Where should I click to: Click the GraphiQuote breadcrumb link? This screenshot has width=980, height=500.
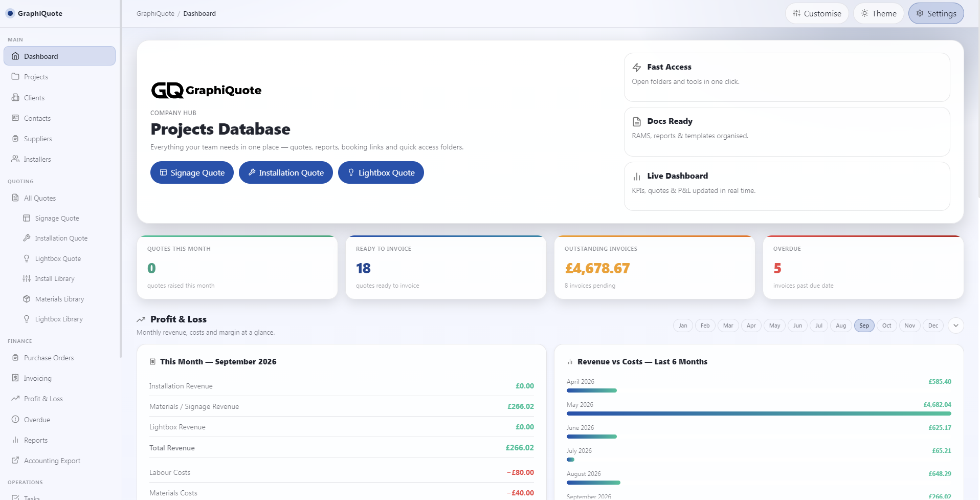(x=155, y=13)
